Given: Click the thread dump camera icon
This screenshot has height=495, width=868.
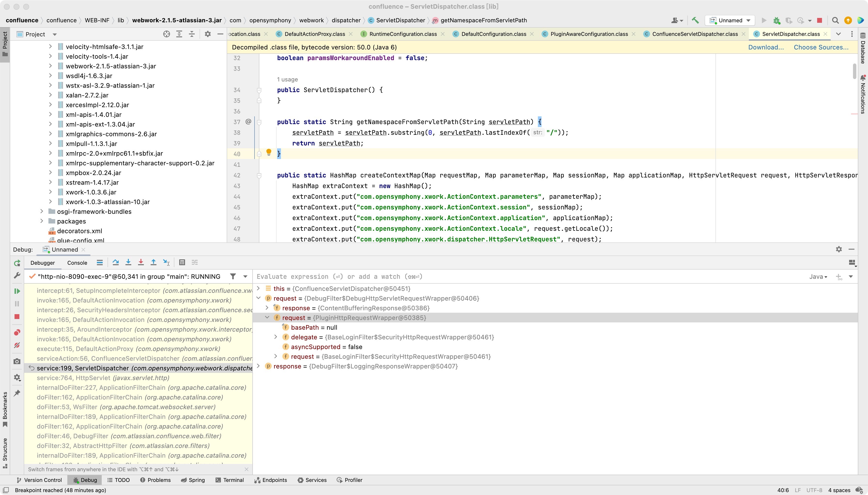Looking at the screenshot, I should coord(17,361).
